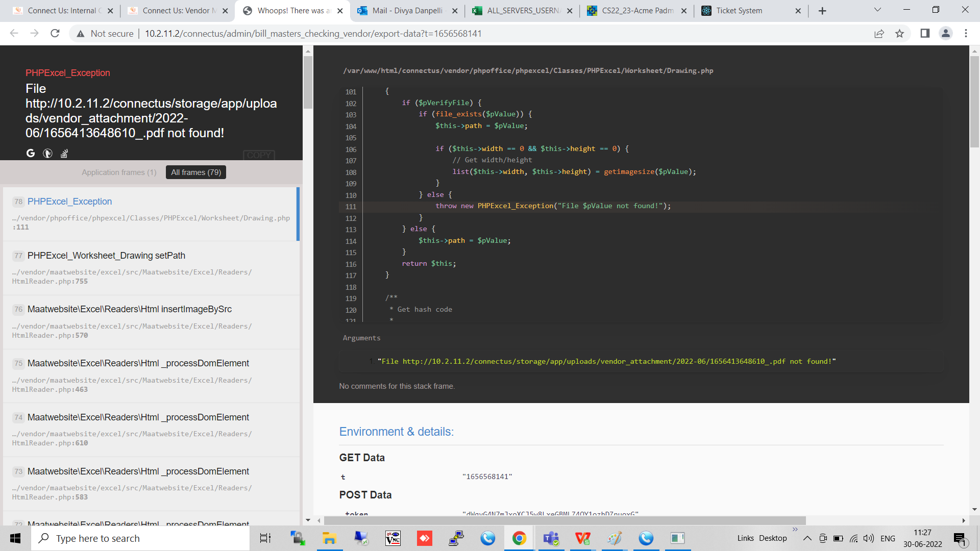The image size is (980, 551).
Task: Expand the Links toolbar chevron on taskbar
Action: [795, 529]
